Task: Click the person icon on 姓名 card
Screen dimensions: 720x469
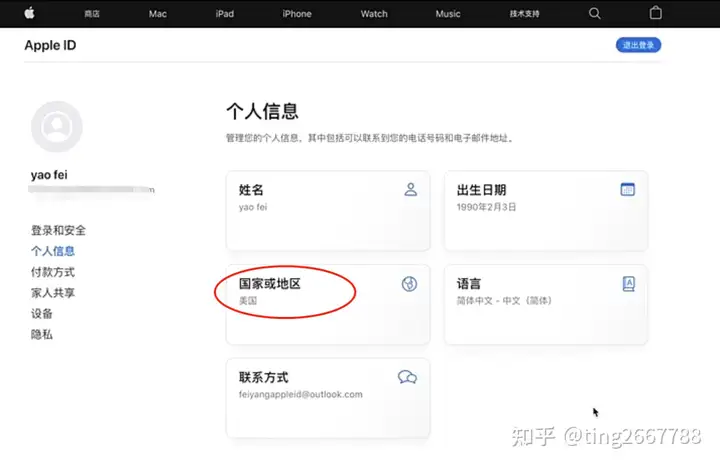Action: 411,190
